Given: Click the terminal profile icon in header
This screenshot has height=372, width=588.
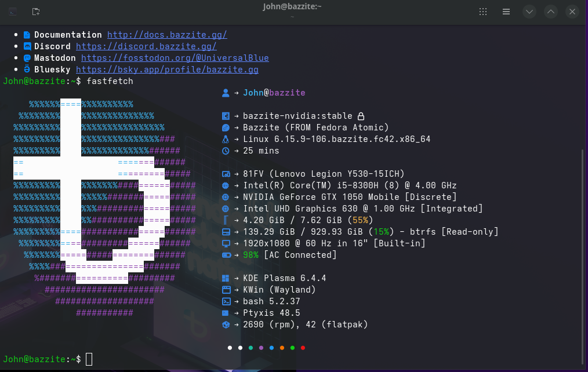Looking at the screenshot, I should pyautogui.click(x=13, y=12).
